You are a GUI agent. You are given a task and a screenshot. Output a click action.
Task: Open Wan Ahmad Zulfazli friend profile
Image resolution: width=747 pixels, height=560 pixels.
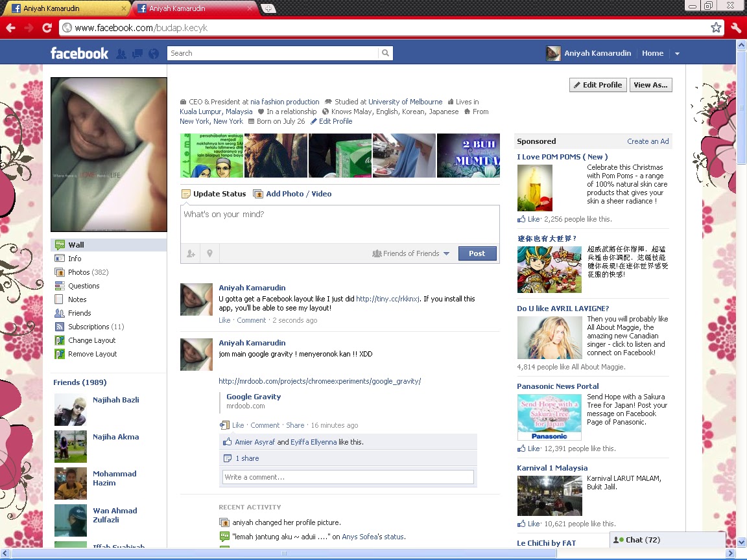(x=115, y=515)
